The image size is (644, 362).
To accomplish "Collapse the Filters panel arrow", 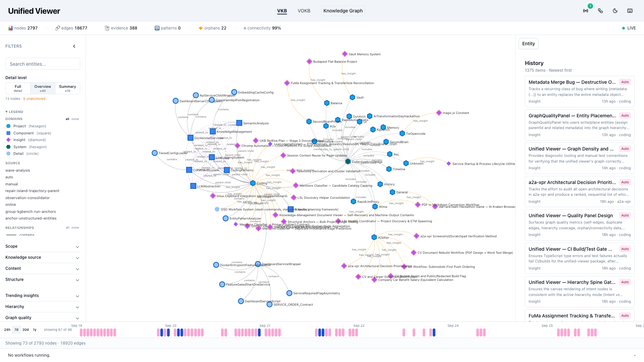I will (x=74, y=46).
